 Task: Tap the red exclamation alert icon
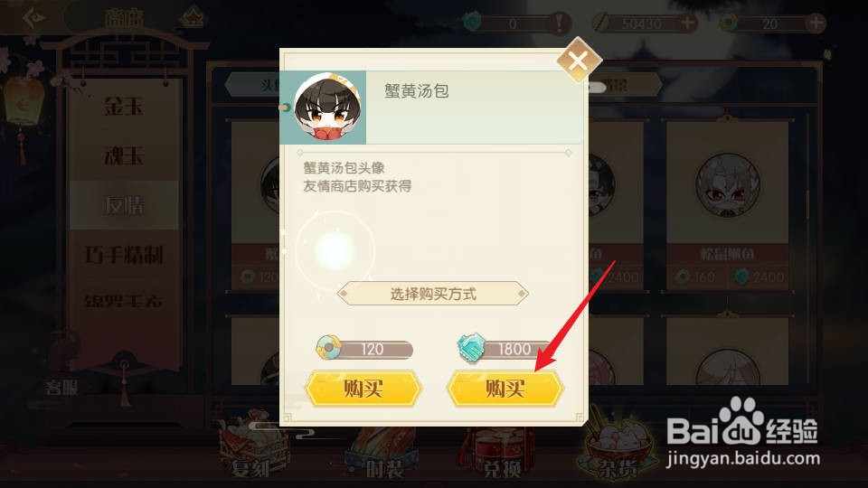559,23
